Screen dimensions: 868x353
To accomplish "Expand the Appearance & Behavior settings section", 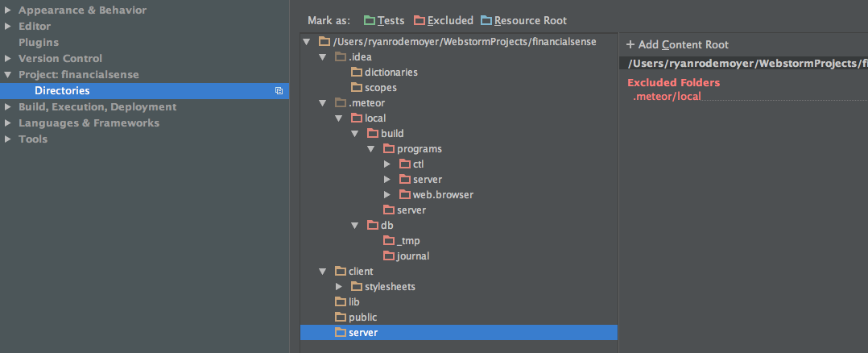I will (x=8, y=10).
